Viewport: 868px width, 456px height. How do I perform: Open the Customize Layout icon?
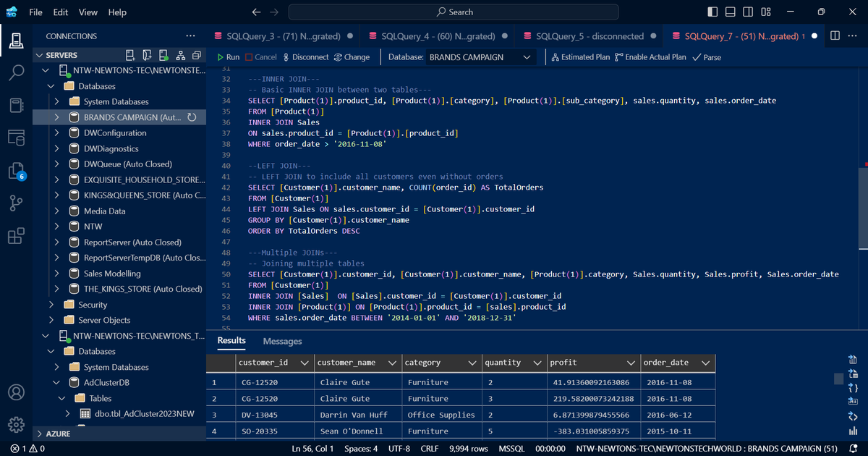(x=766, y=12)
